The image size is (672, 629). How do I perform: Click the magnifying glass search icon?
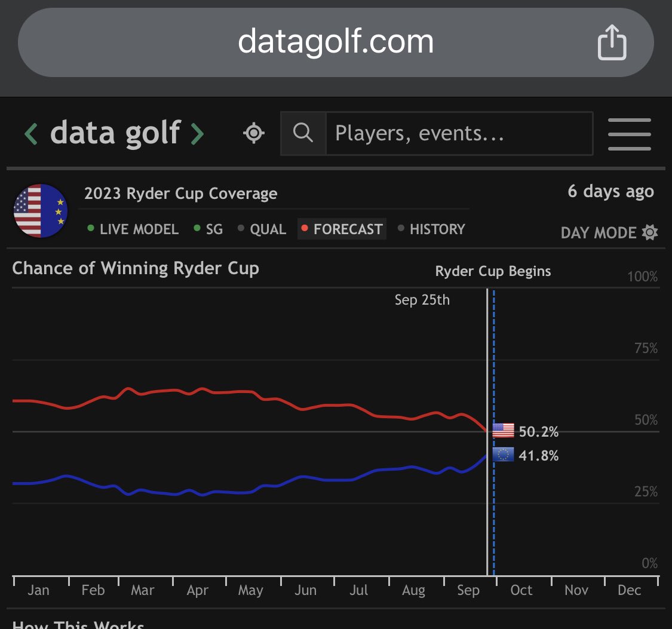303,133
